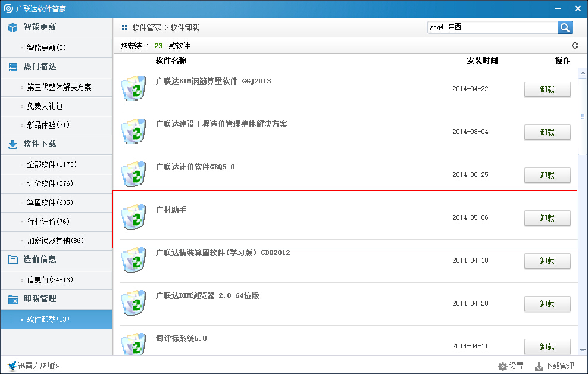Click the vertical scrollbar thumb
Image resolution: width=588 pixels, height=374 pixels.
pos(583,116)
